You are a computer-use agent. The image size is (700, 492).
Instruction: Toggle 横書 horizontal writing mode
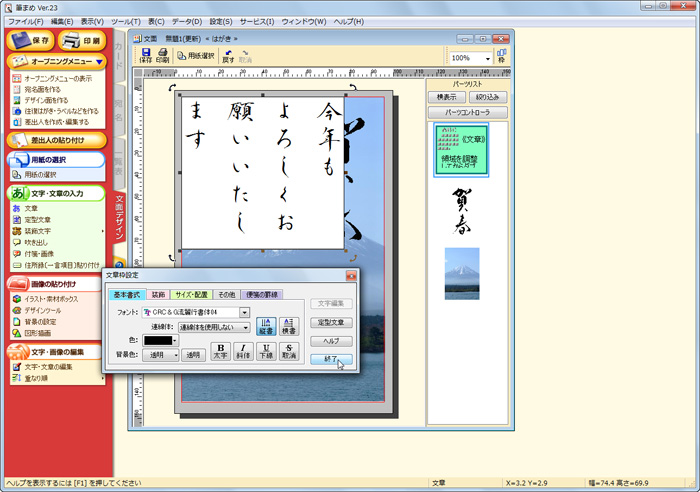288,325
